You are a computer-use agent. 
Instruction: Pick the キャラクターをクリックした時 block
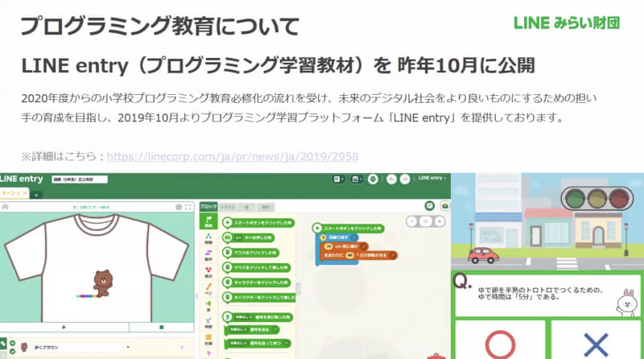[x=257, y=283]
